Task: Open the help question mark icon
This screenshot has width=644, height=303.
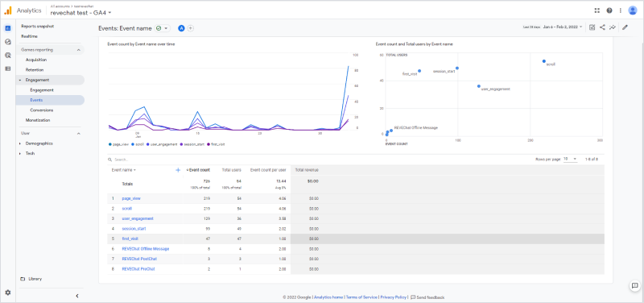Action: [609, 10]
